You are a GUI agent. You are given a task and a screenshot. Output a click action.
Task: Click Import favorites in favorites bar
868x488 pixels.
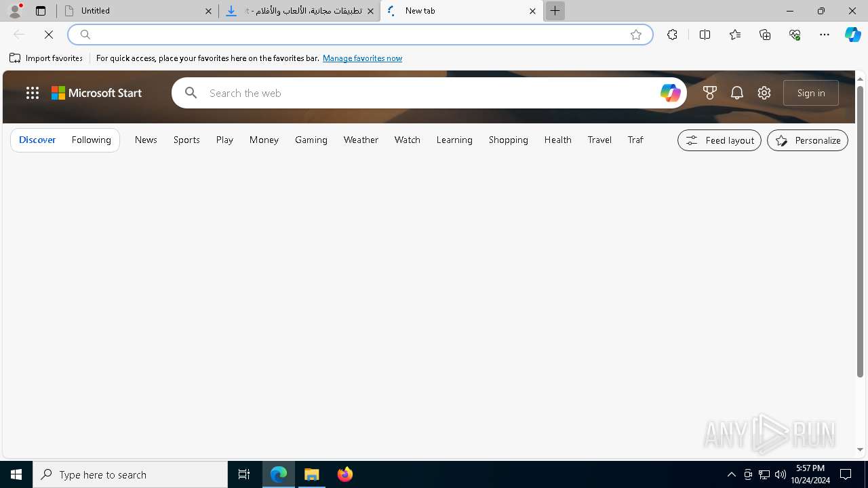46,58
